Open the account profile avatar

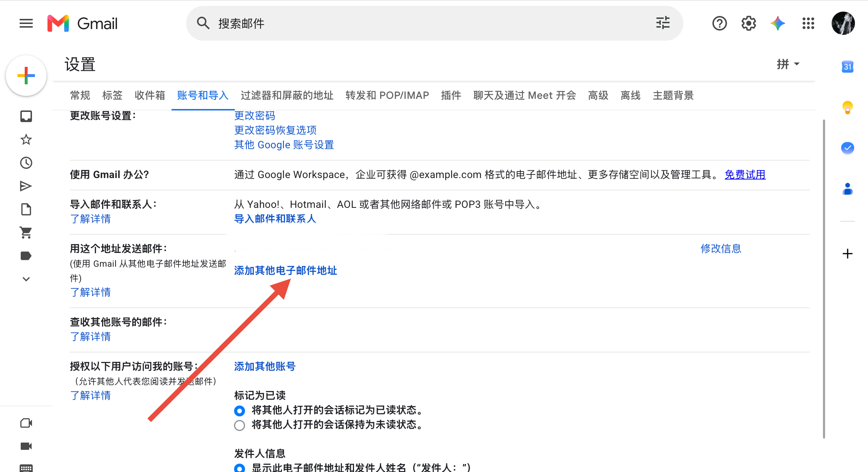843,24
